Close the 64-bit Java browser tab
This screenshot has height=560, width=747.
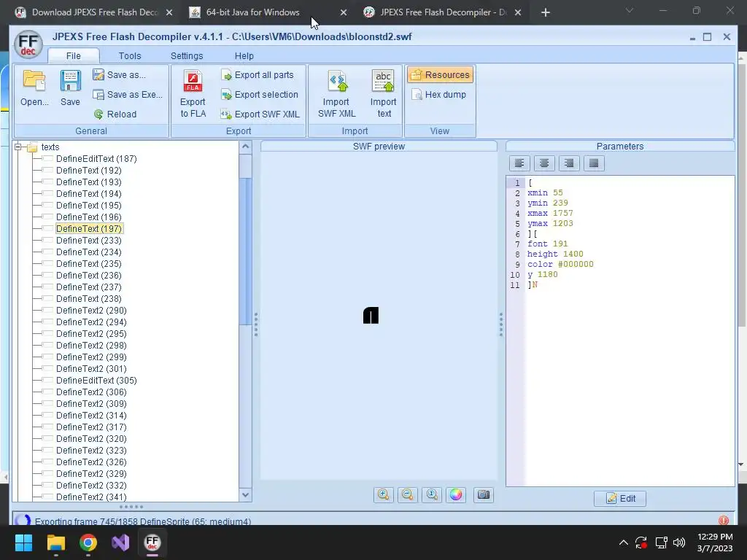pyautogui.click(x=344, y=13)
